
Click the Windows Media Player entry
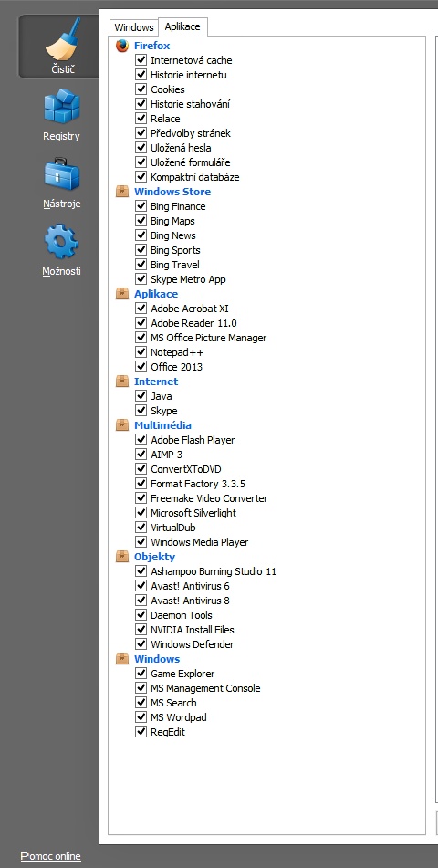click(x=199, y=542)
